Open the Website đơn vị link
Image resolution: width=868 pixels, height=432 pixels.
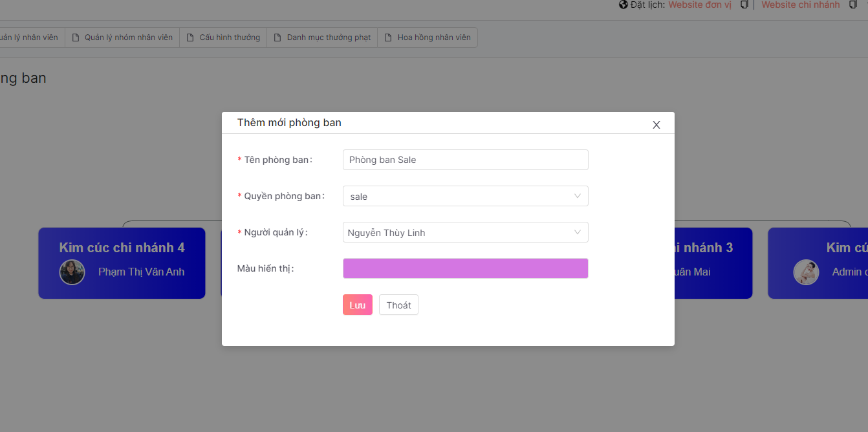click(700, 5)
